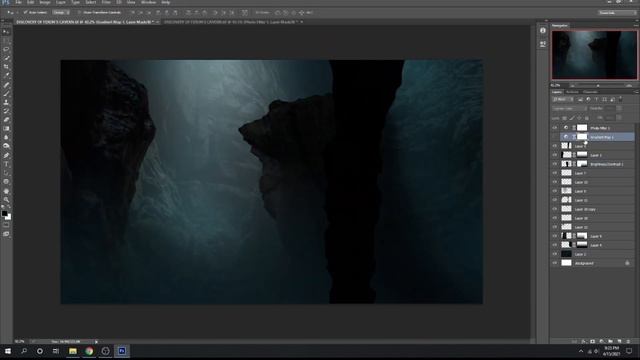Select the Clone Stamp tool
The width and height of the screenshot is (640, 360).
[x=6, y=102]
